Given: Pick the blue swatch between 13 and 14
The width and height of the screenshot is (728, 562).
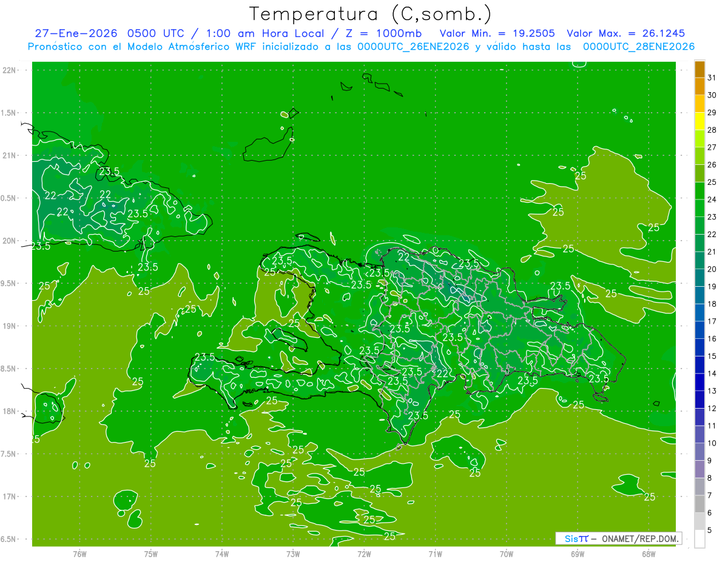Looking at the screenshot, I should [x=699, y=382].
